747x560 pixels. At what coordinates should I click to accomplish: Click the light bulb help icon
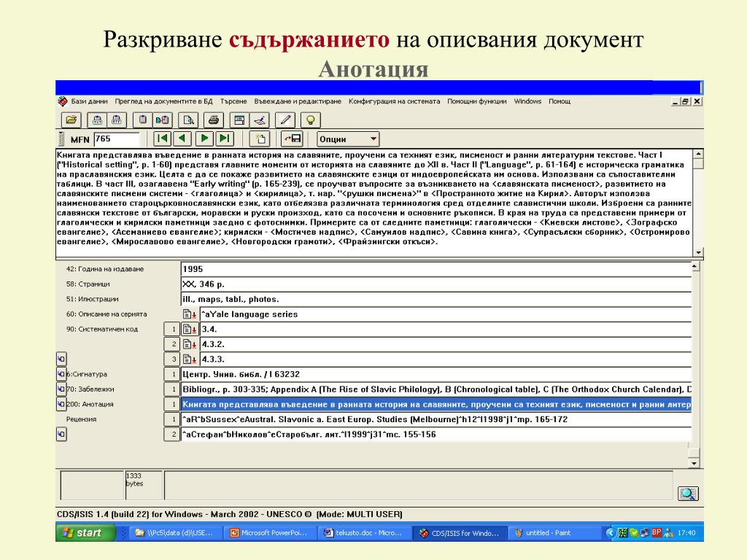[310, 120]
